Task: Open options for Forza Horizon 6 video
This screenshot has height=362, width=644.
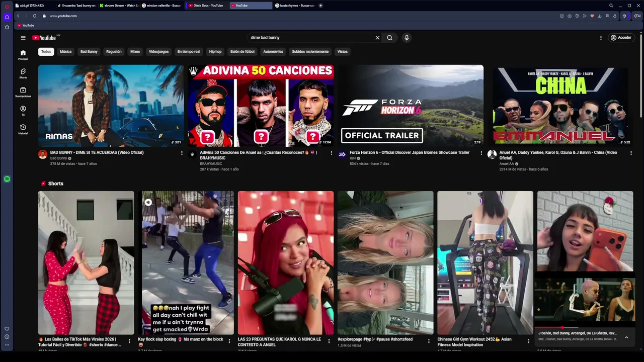Action: pos(481,153)
